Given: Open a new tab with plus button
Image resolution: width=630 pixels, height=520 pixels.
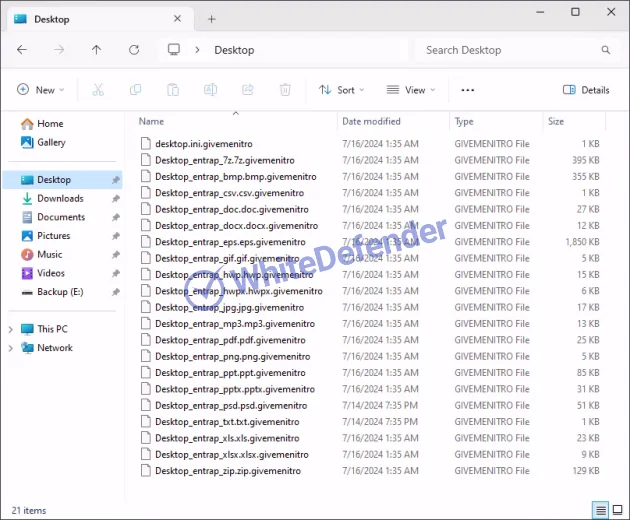Looking at the screenshot, I should [x=211, y=19].
